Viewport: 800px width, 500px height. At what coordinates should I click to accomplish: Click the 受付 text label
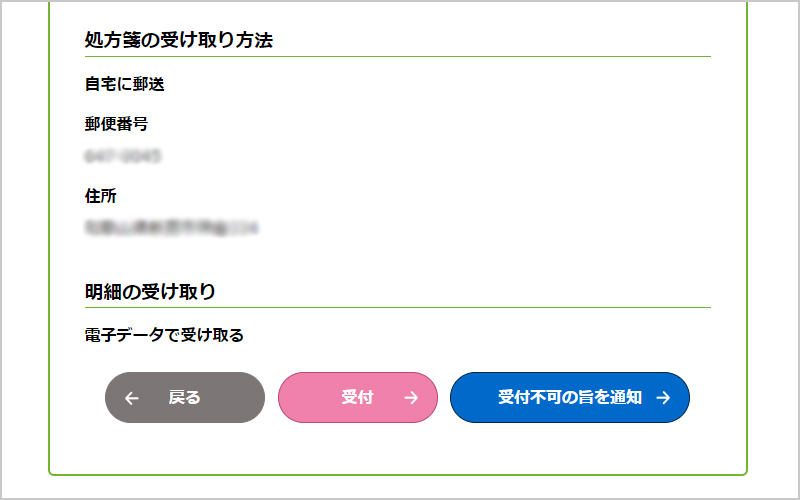point(357,398)
